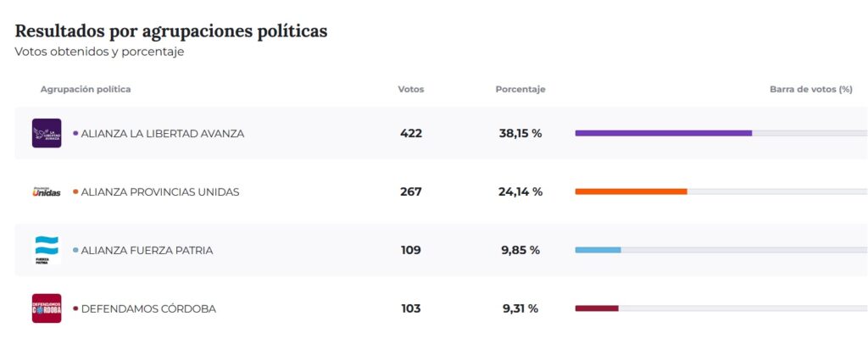
Task: Click the Porcentaje column header
Action: tap(520, 89)
